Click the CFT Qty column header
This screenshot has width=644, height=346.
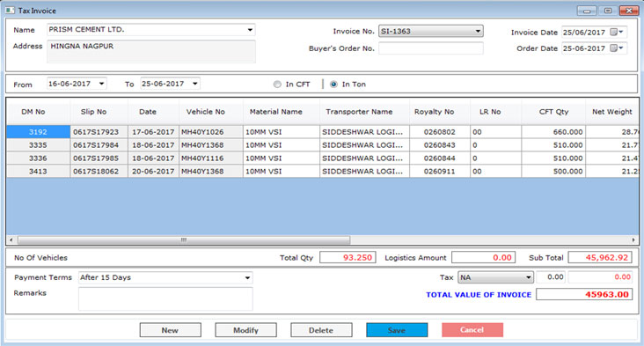pyautogui.click(x=553, y=112)
